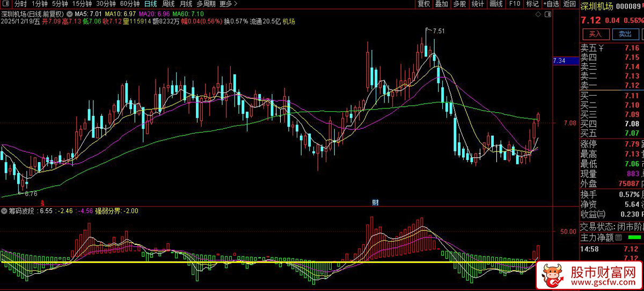Expand the 筹码波段 indicator dropdown arrow
This screenshot has width=644, height=291.
coord(4,211)
